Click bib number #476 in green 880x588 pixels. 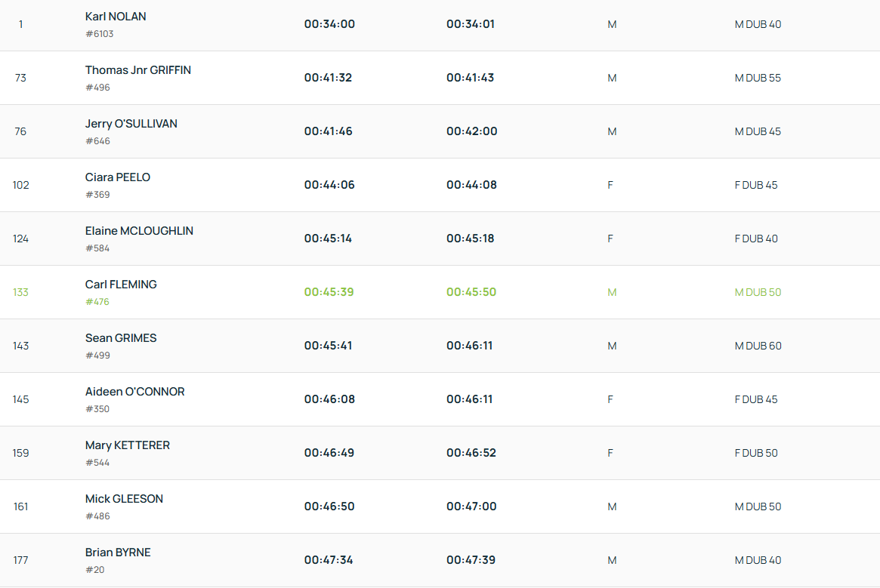tap(97, 302)
